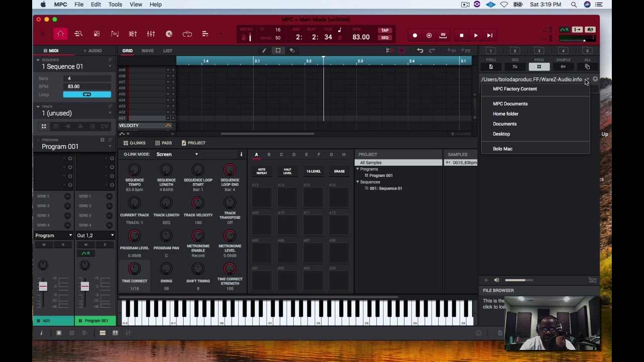
Task: Open the Channel Mixer faders icon
Action: (151, 34)
